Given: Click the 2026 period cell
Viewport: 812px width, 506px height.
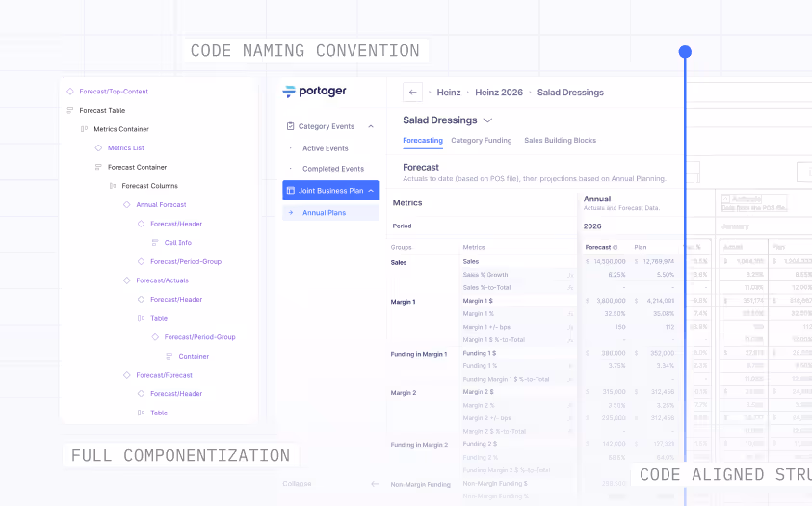Looking at the screenshot, I should [x=592, y=226].
